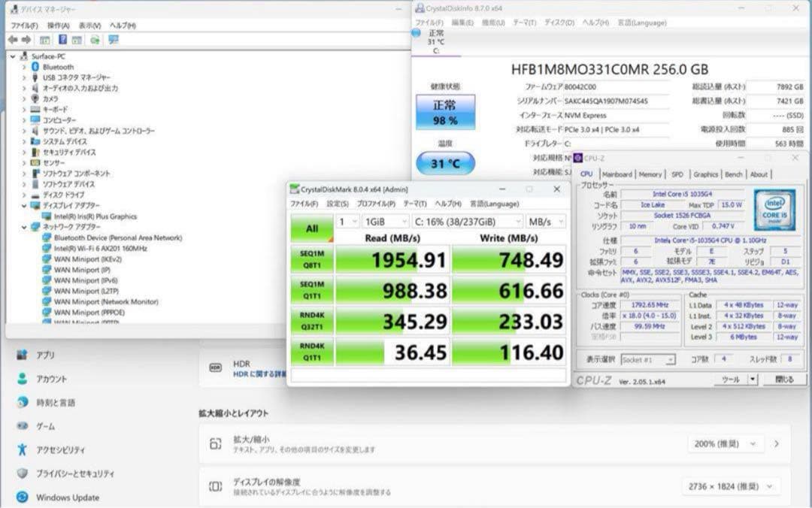Open the MB/s unit dropdown
812x508 pixels.
(x=545, y=222)
